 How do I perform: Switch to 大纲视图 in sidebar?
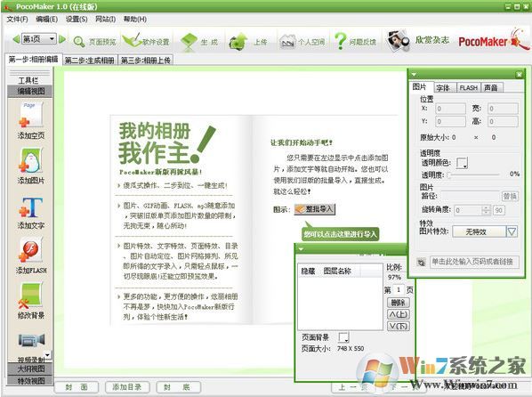pos(30,369)
